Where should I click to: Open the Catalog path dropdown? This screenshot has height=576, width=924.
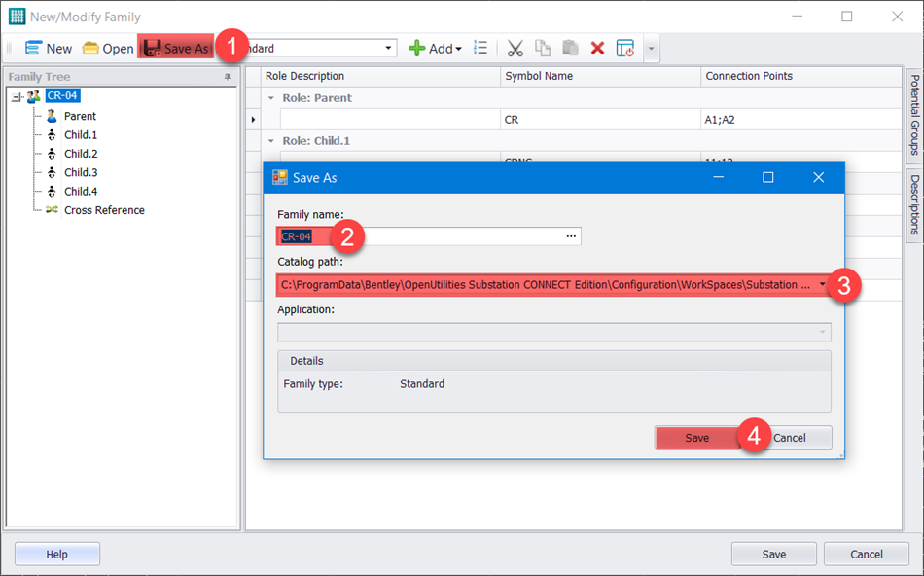click(821, 284)
